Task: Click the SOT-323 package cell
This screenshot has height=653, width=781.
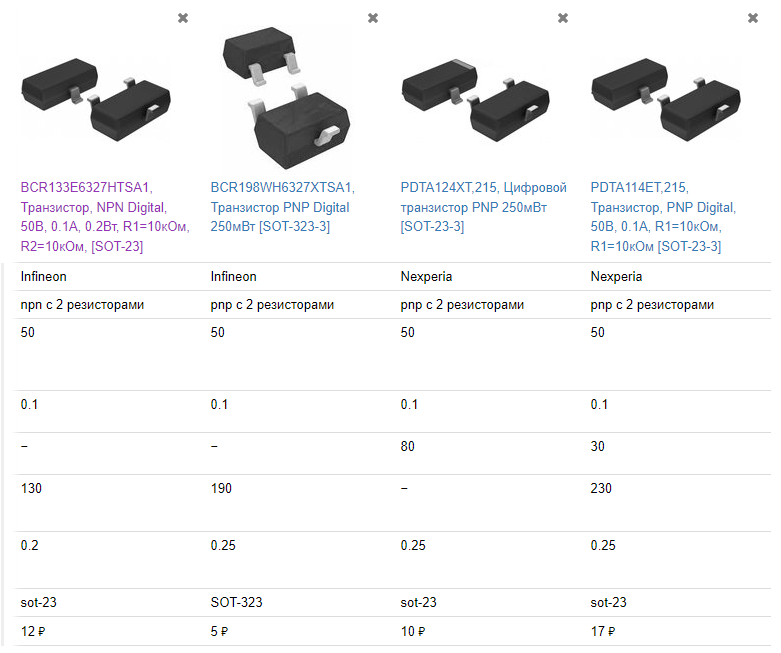Action: pyautogui.click(x=236, y=602)
